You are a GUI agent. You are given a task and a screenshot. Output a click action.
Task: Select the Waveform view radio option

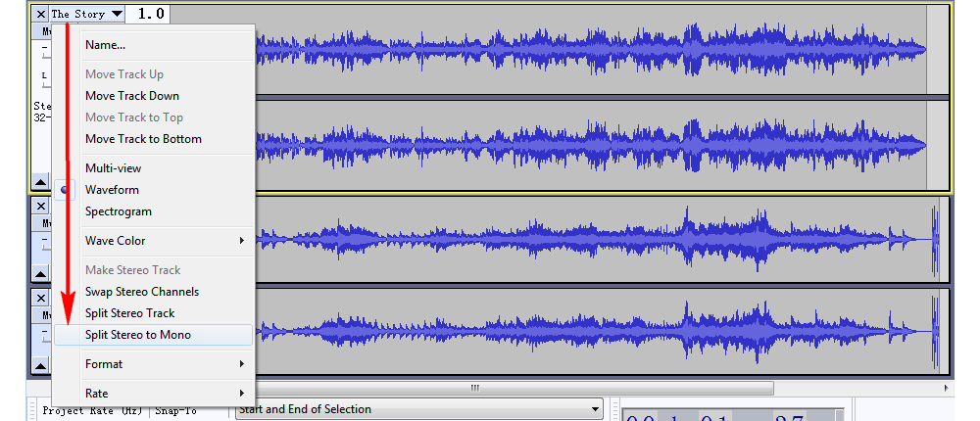tap(153, 190)
